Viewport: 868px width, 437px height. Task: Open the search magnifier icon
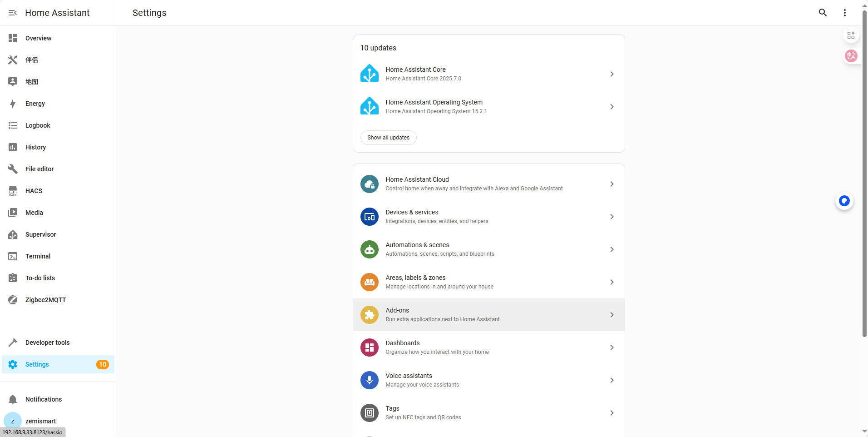[x=823, y=13]
